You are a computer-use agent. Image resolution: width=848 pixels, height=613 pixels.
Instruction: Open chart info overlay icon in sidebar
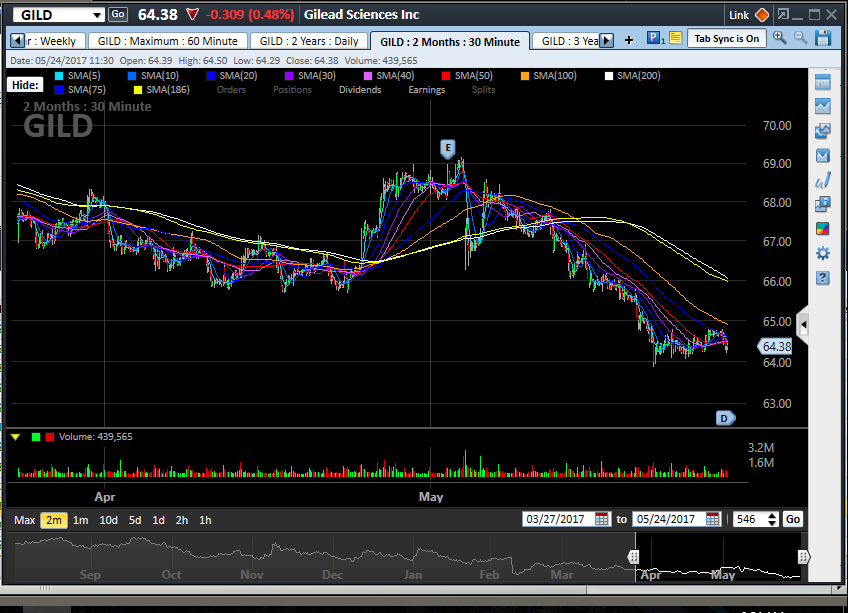[x=823, y=204]
